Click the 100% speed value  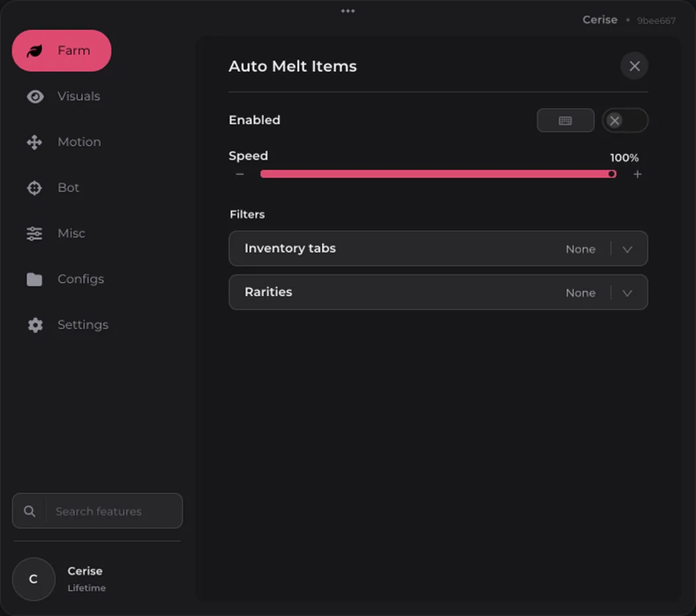point(624,158)
